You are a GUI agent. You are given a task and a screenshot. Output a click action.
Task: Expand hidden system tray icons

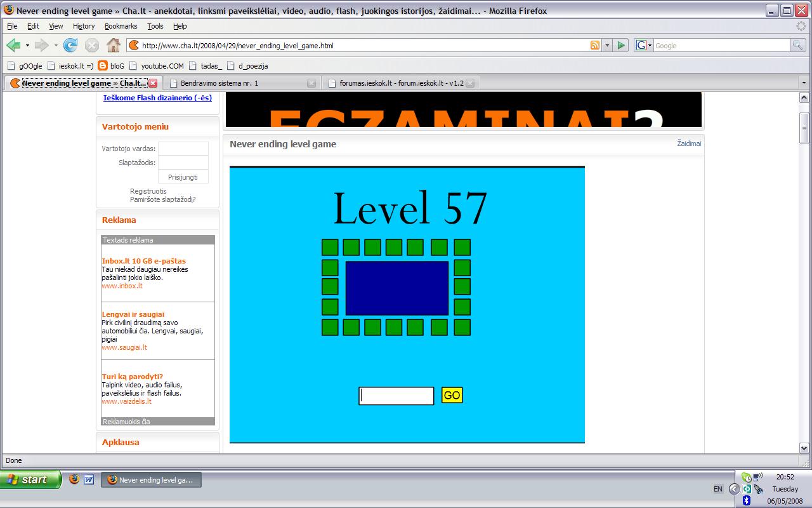(734, 489)
